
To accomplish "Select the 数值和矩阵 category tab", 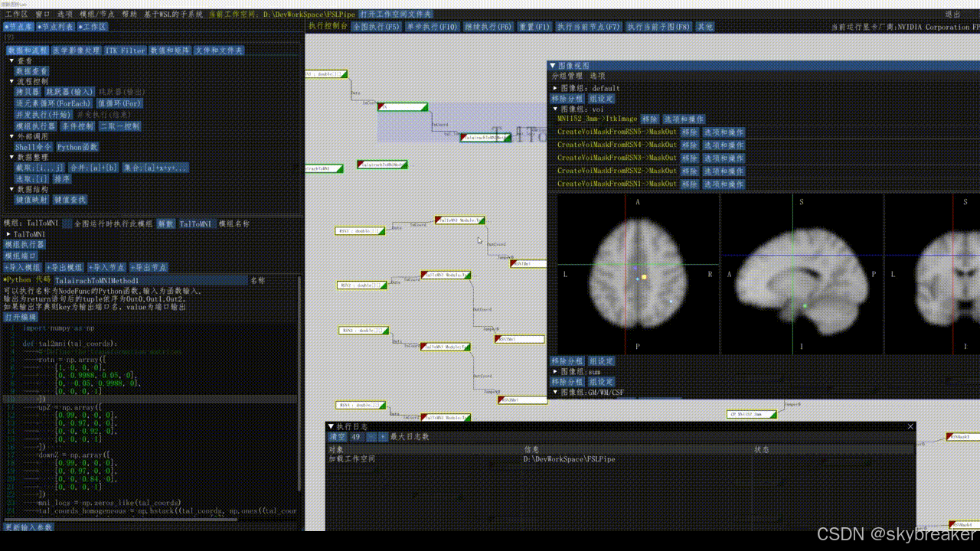I will (170, 51).
